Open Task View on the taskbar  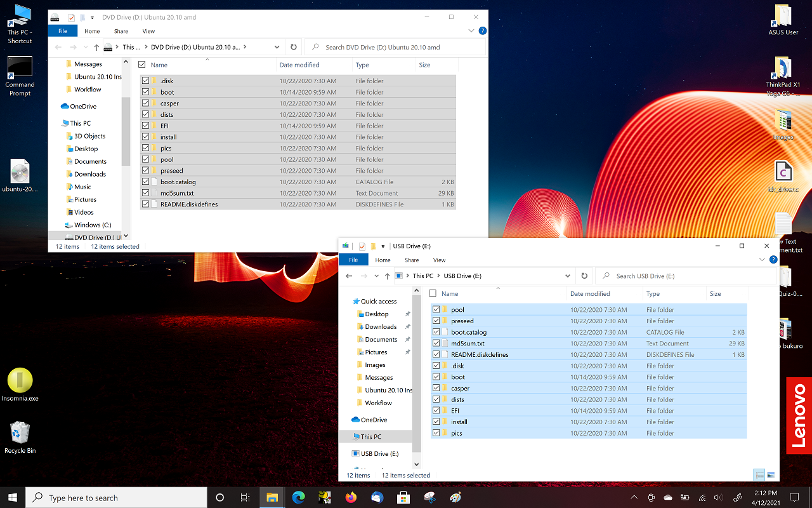(x=246, y=498)
